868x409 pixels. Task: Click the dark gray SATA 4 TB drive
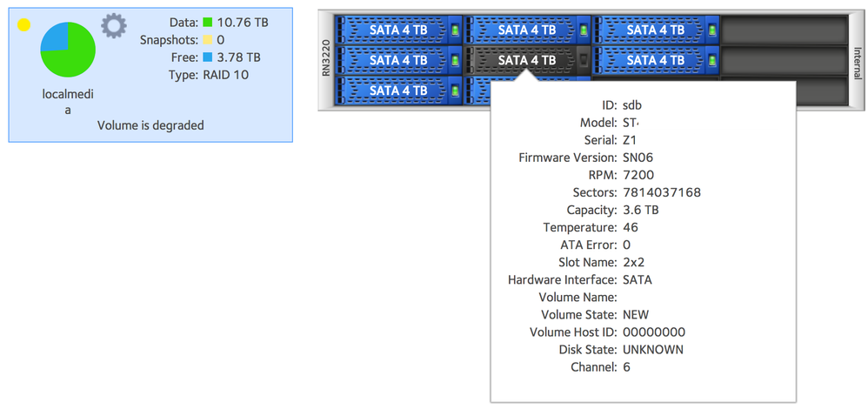coord(526,60)
